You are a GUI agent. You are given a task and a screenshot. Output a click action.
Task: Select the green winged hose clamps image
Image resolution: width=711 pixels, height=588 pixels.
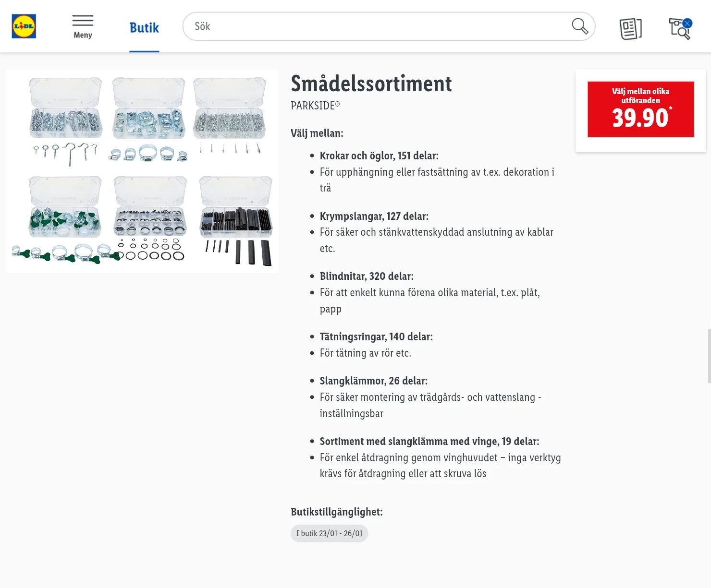(x=65, y=218)
